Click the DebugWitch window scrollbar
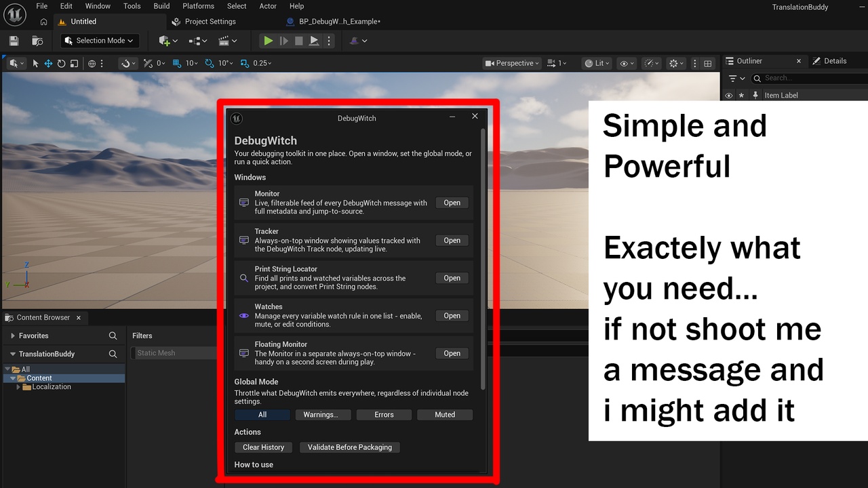This screenshot has width=868, height=488. pos(483,259)
